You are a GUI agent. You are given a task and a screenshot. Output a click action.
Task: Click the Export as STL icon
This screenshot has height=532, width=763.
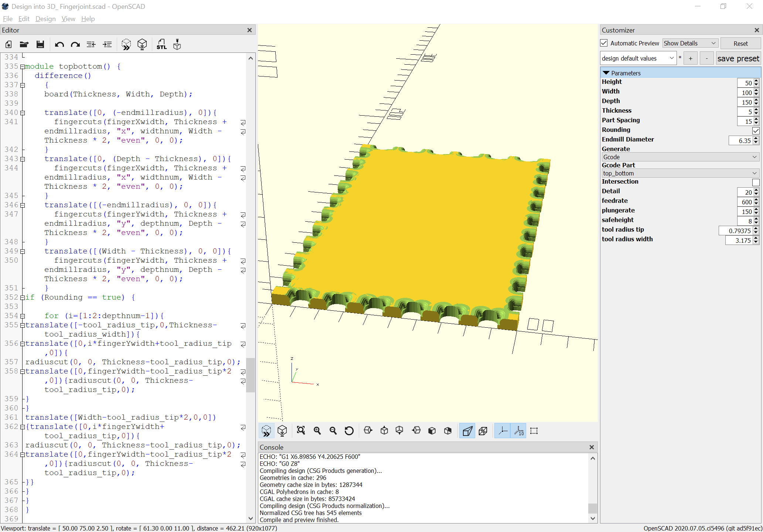[x=161, y=45]
